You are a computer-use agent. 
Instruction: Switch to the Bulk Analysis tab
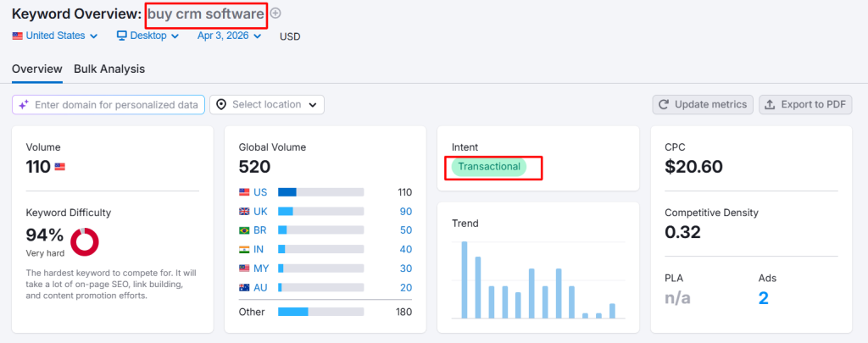coord(109,69)
